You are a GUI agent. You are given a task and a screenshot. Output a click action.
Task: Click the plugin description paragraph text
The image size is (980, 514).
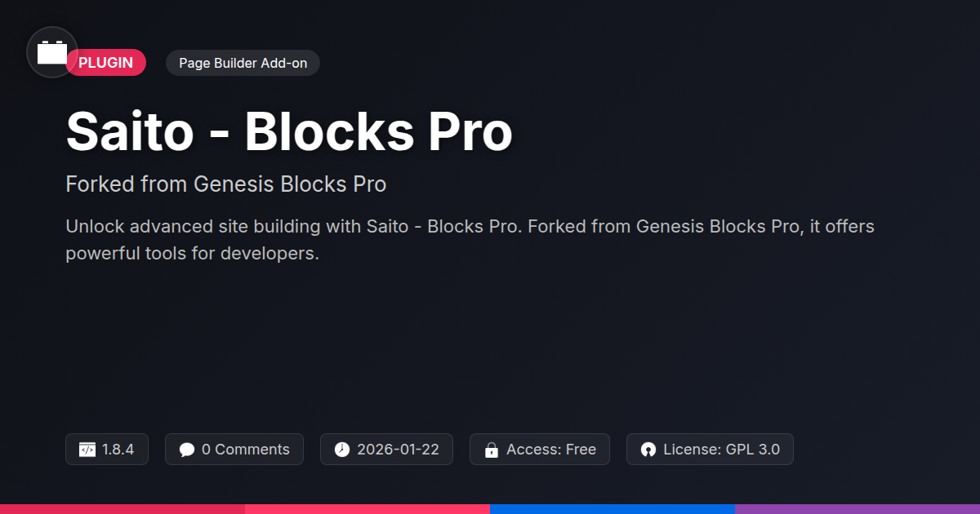coord(470,239)
